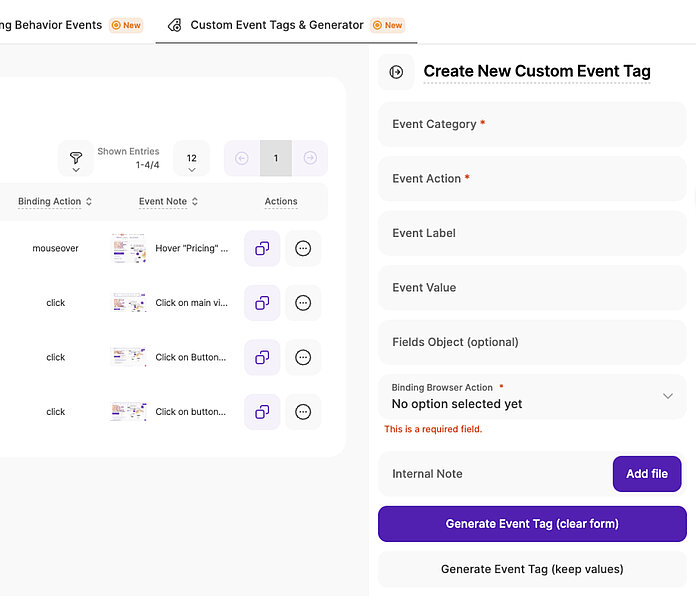Open the filter funnel dropdown
This screenshot has width=696, height=596.
[75, 159]
